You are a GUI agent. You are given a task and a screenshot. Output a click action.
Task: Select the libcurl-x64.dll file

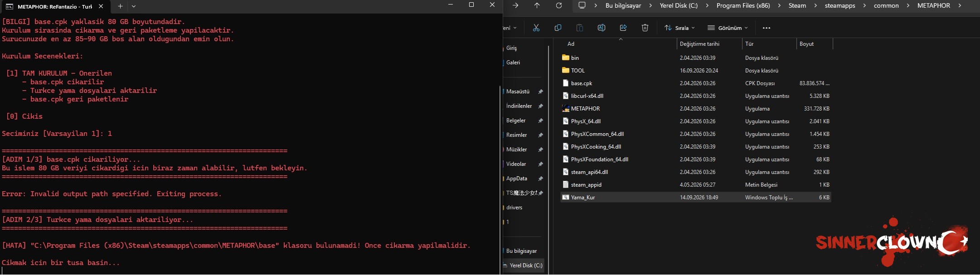[696, 96]
